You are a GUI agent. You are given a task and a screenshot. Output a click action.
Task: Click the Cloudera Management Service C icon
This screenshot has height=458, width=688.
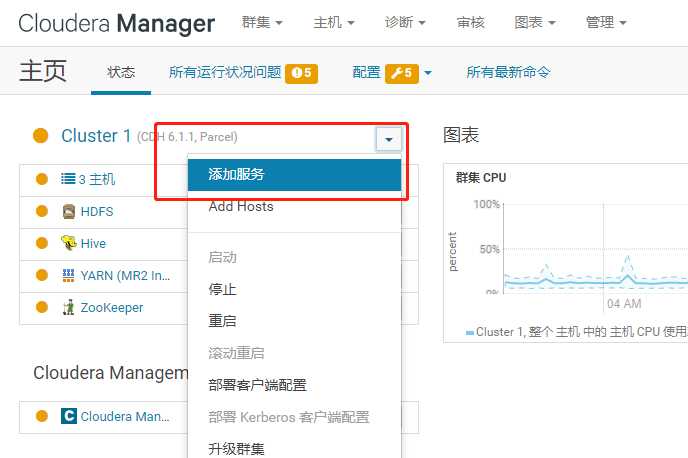69,416
